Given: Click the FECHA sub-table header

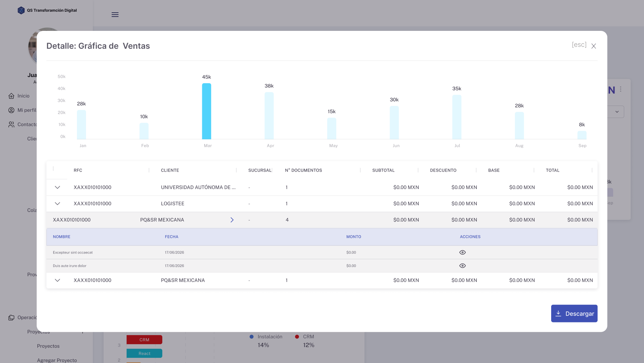Looking at the screenshot, I should (172, 237).
